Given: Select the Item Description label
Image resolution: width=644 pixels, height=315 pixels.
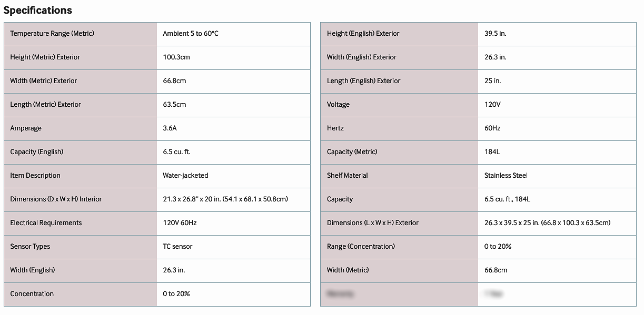Looking at the screenshot, I should tap(35, 176).
